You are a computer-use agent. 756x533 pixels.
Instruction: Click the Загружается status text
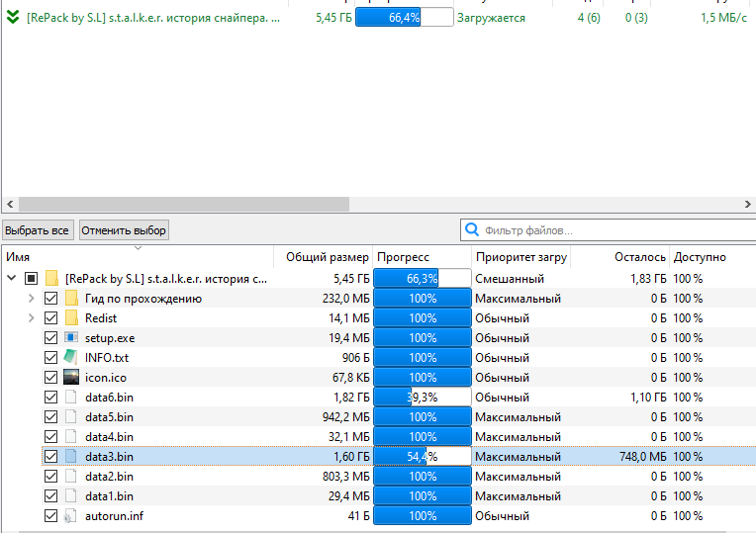492,18
